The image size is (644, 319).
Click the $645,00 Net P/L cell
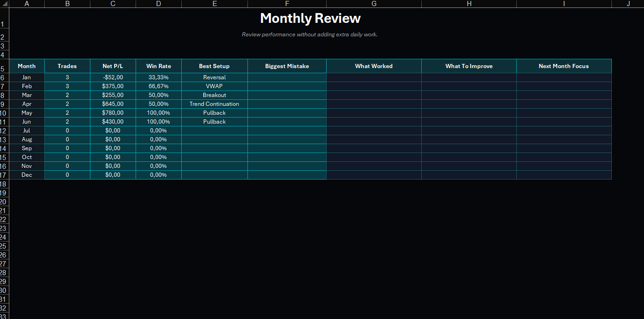tap(113, 104)
